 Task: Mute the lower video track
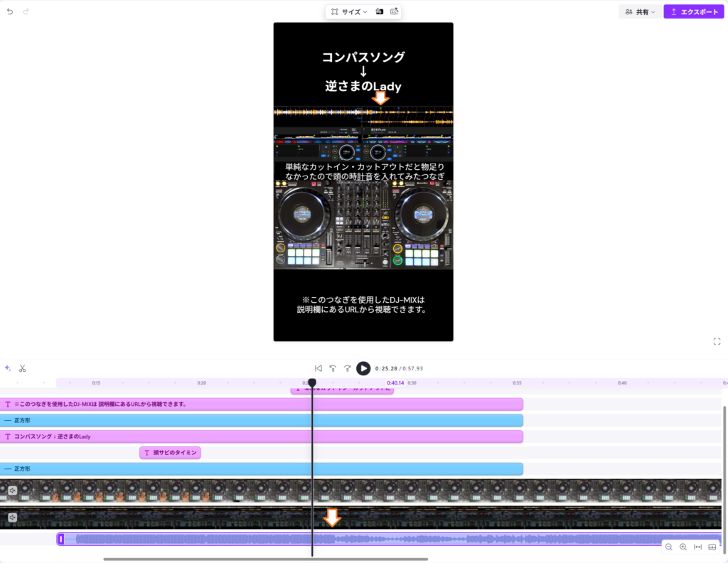12,518
